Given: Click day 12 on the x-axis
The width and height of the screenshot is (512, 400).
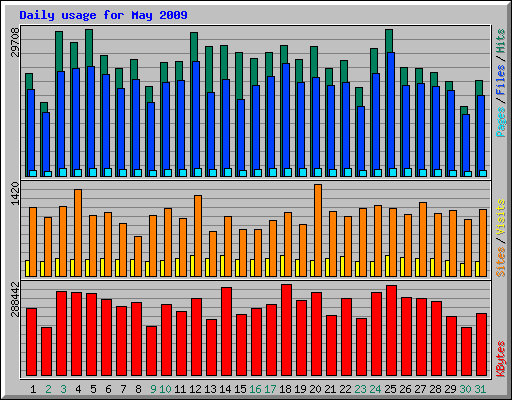Looking at the screenshot, I should point(195,389).
